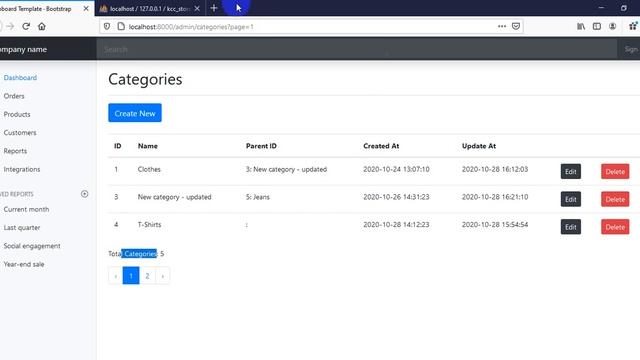Open Last quarter saved report

point(22,227)
